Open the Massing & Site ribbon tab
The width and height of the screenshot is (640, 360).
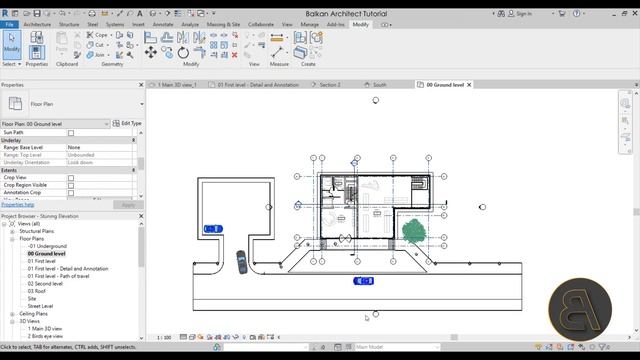(x=223, y=24)
